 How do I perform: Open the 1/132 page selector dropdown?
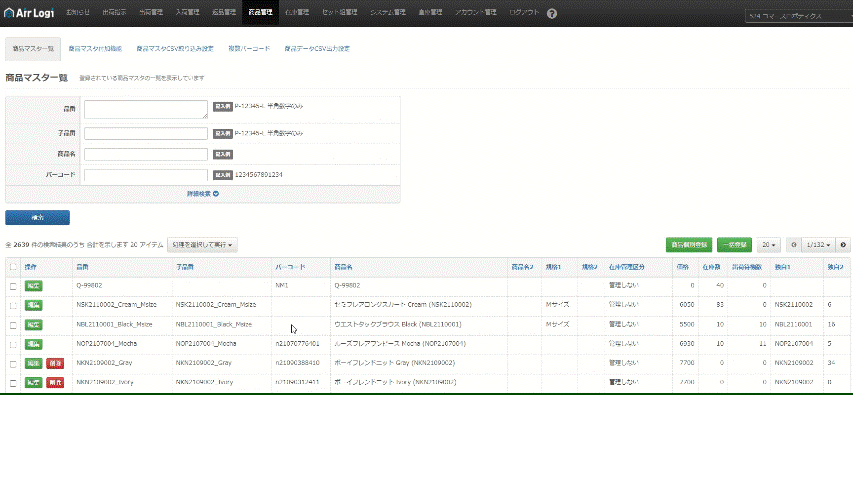(819, 244)
